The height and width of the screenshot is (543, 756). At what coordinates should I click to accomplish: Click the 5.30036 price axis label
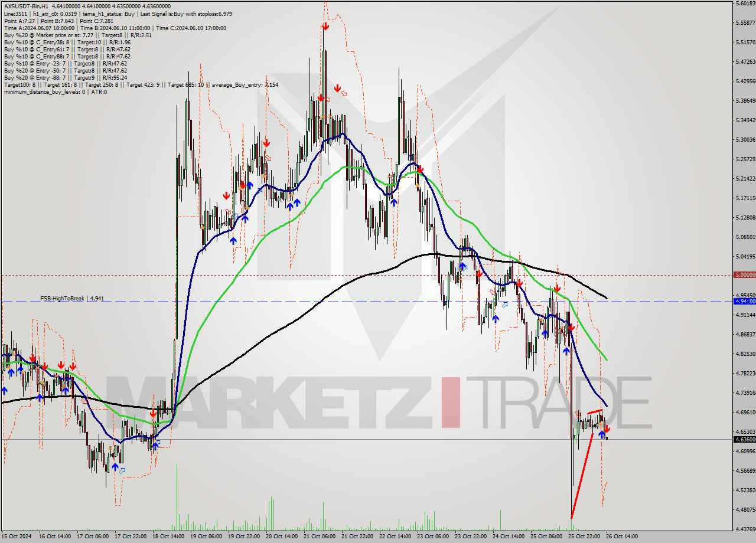[x=745, y=140]
